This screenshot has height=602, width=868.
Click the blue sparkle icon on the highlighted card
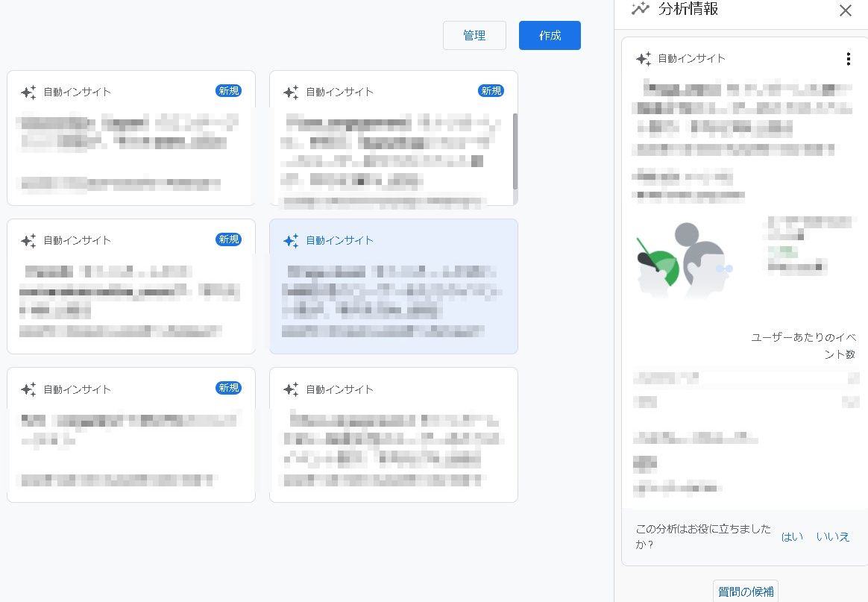291,240
